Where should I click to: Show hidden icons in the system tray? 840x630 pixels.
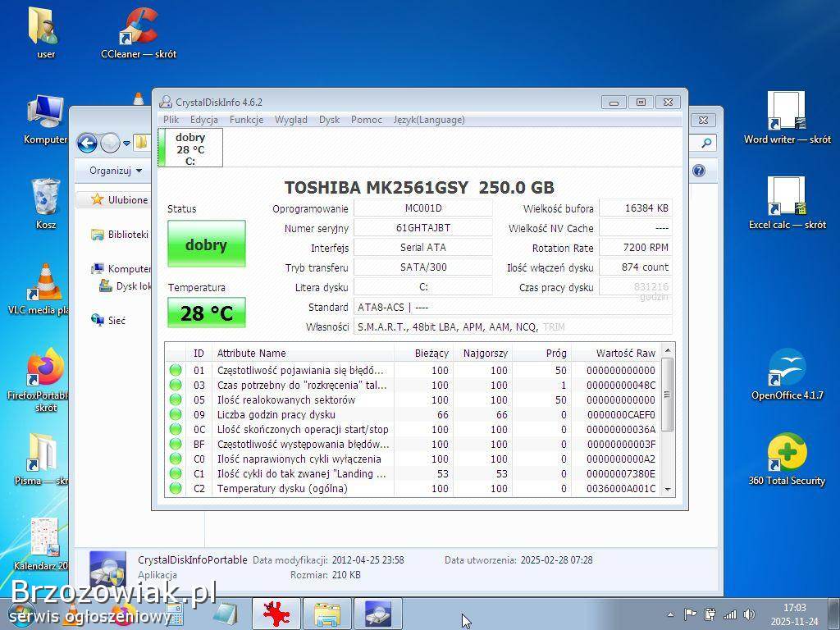click(670, 614)
